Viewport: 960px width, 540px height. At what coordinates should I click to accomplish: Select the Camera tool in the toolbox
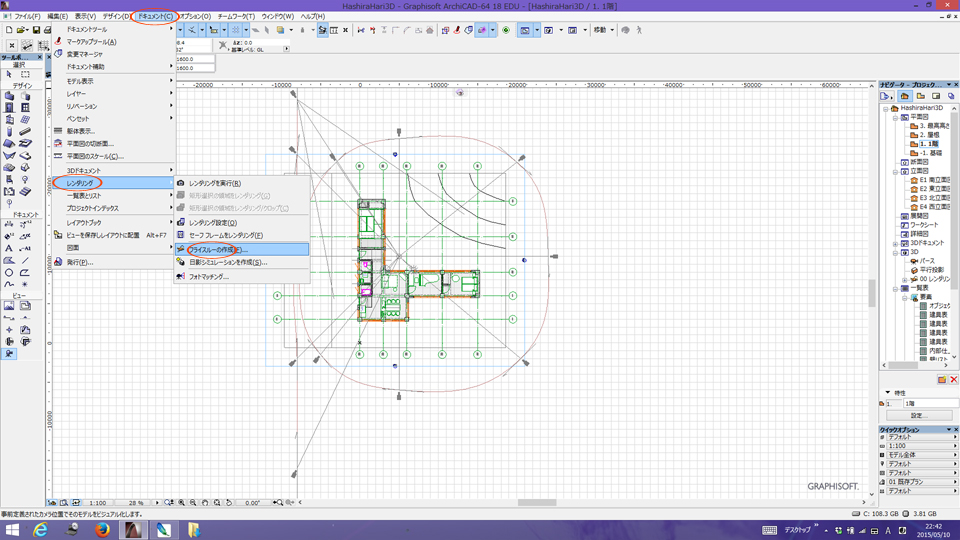click(9, 354)
